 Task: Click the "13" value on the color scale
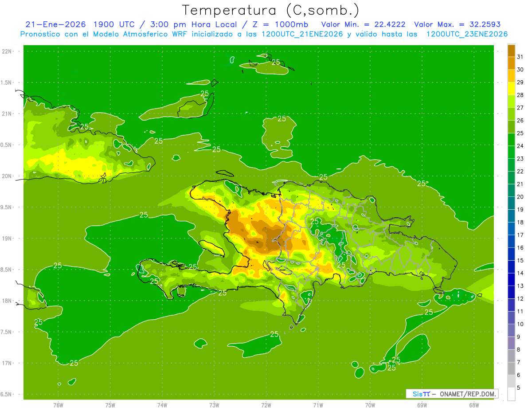[x=520, y=286]
